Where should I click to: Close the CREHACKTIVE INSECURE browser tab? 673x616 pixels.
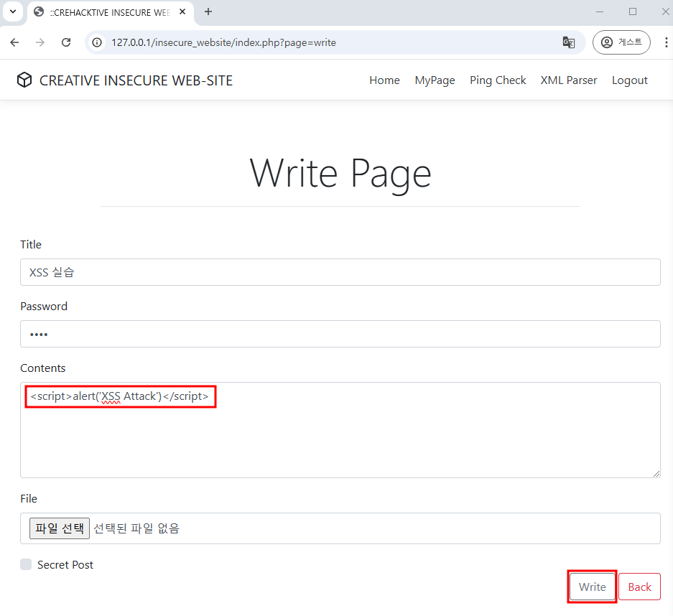182,12
